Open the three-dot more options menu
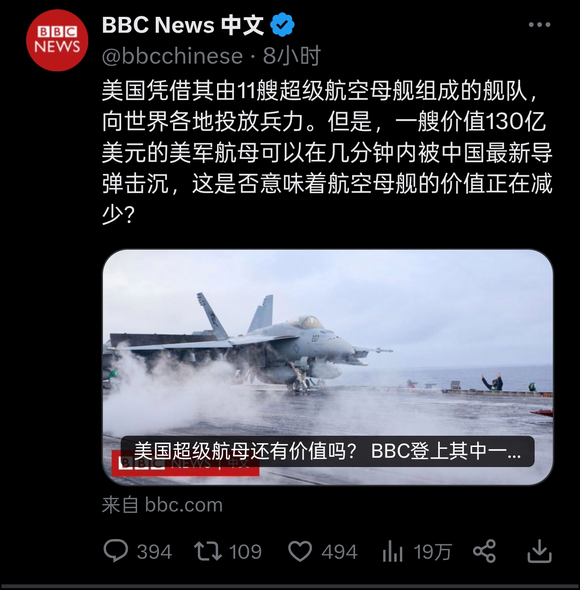The height and width of the screenshot is (590, 580). [x=539, y=25]
